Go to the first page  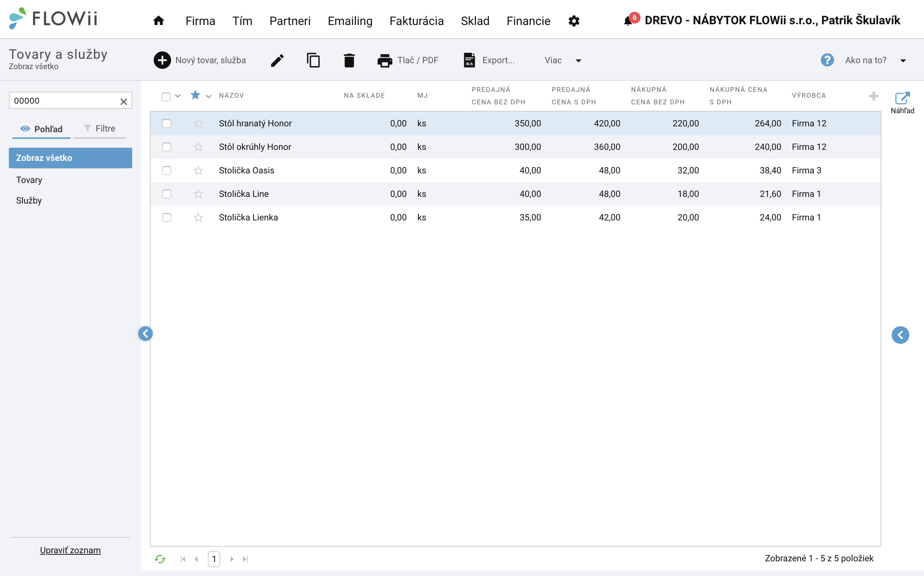coord(183,559)
